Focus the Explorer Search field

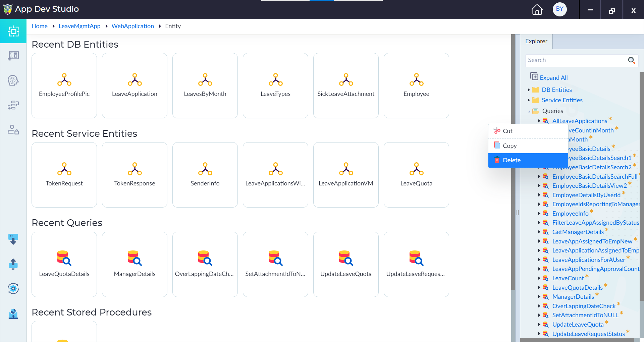coord(576,60)
